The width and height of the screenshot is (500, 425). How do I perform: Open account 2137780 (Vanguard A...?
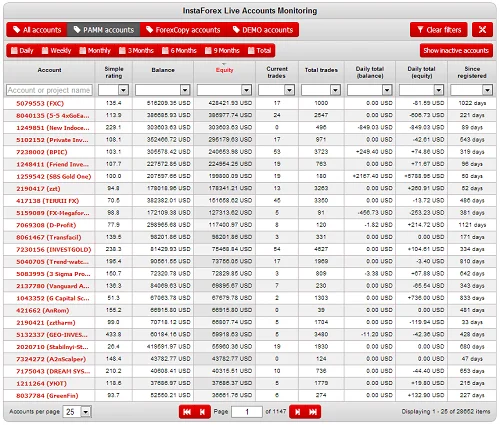(x=53, y=286)
